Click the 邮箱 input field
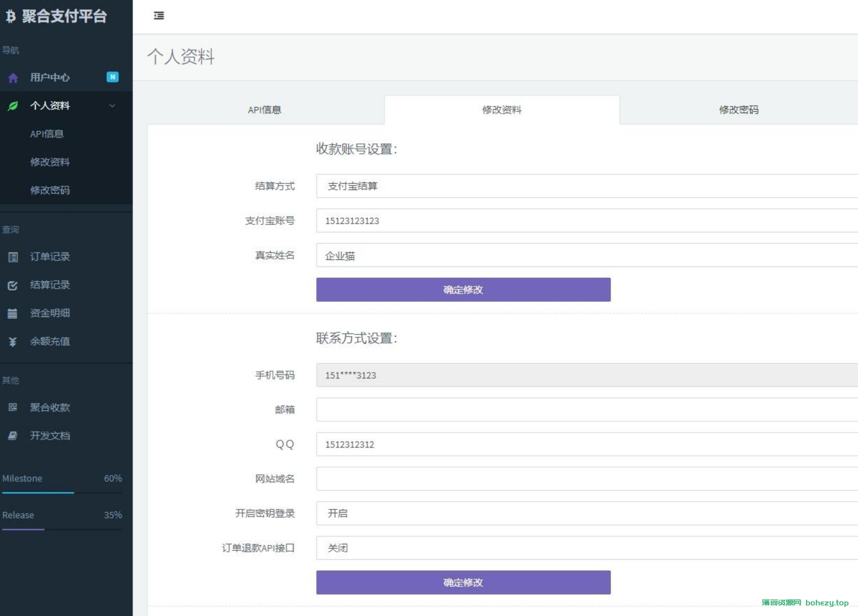This screenshot has height=616, width=858. [x=587, y=410]
